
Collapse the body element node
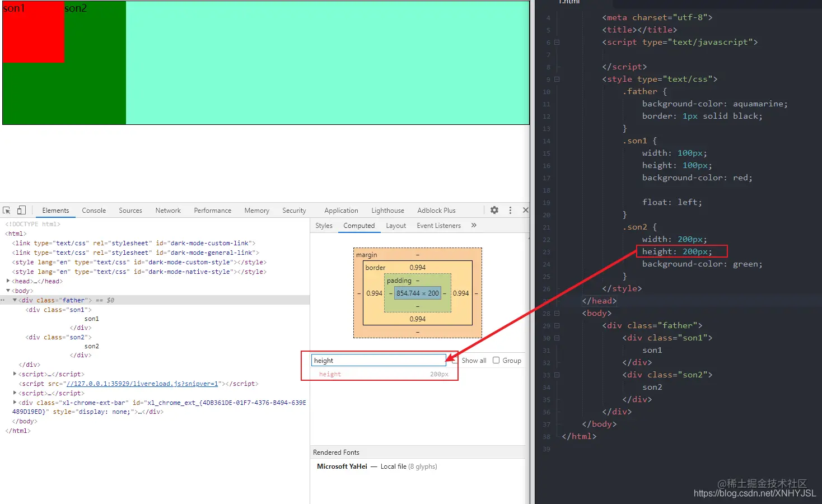[x=8, y=291]
